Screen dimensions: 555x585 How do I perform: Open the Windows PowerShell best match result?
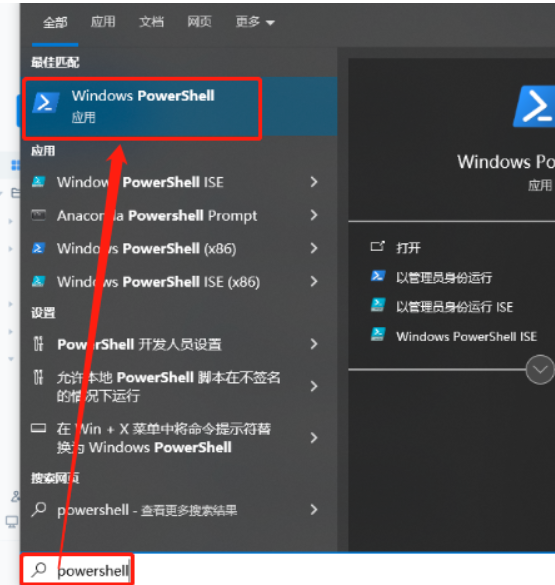[x=179, y=106]
